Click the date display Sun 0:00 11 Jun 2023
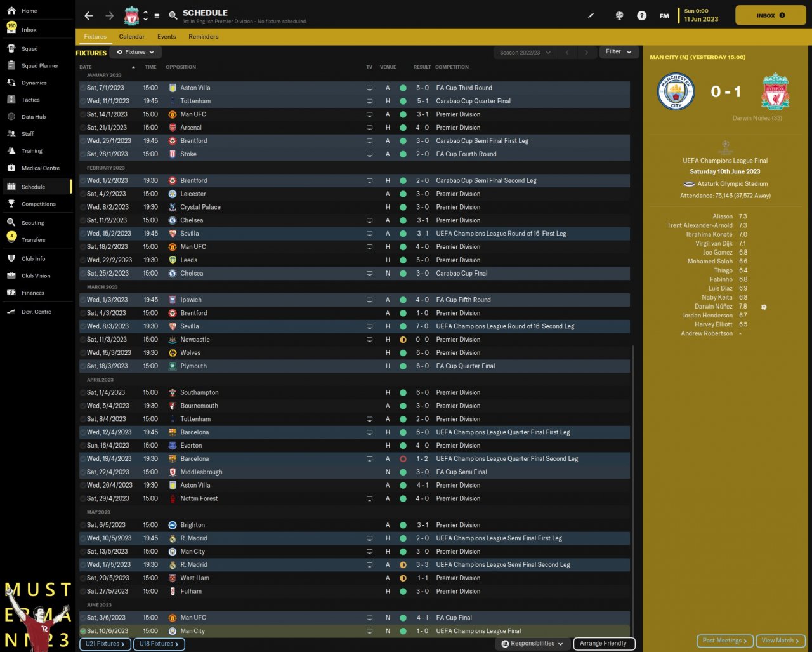 coord(701,15)
